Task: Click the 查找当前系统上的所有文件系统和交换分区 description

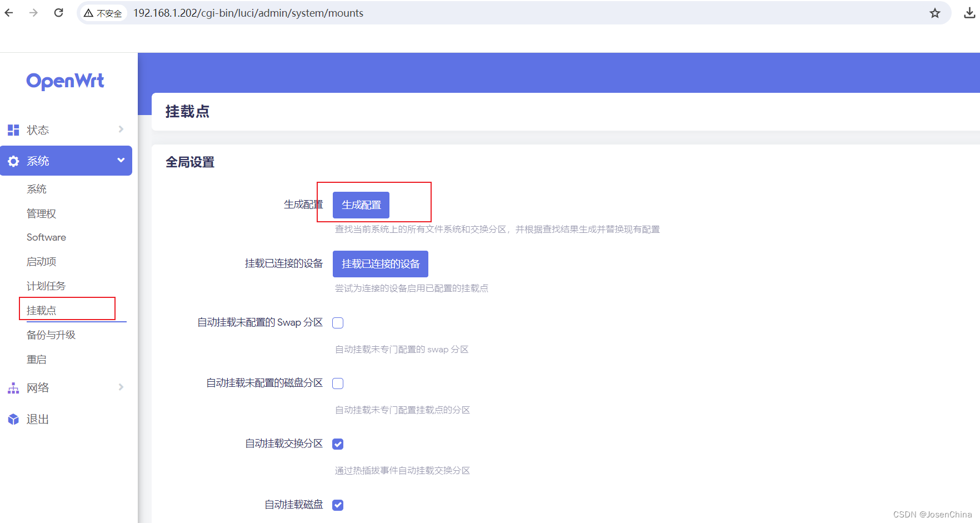Action: click(497, 230)
